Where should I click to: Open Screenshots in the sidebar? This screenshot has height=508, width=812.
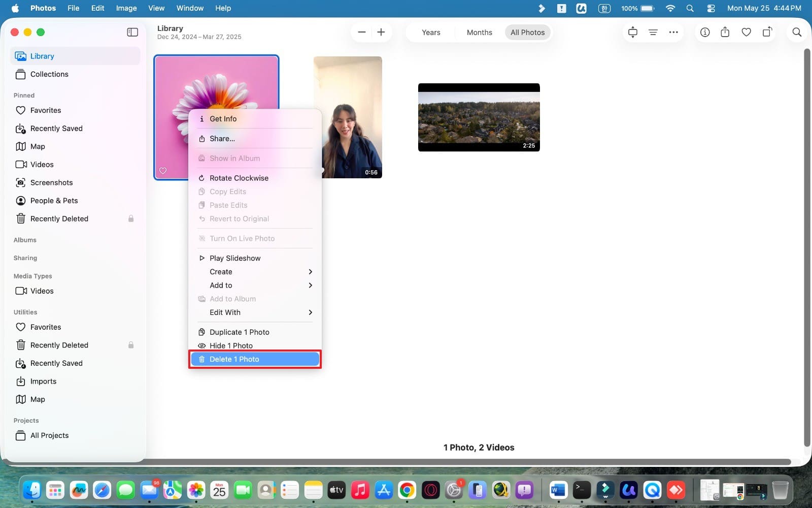pyautogui.click(x=75, y=182)
